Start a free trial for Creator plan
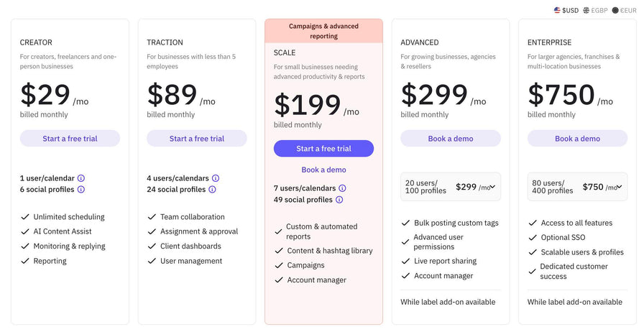This screenshot has width=644, height=332. (x=70, y=139)
